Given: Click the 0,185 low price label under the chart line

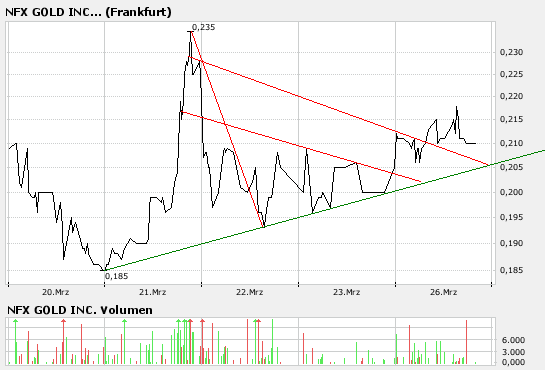Looking at the screenshot, I should pyautogui.click(x=116, y=276).
